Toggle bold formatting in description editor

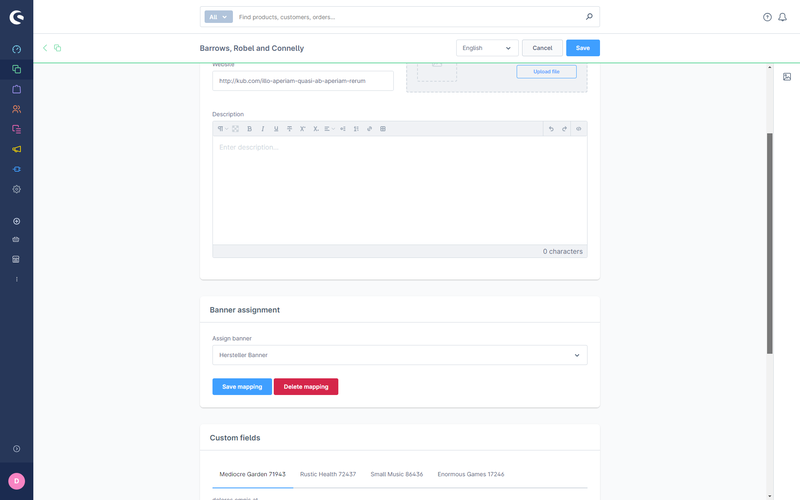click(249, 129)
